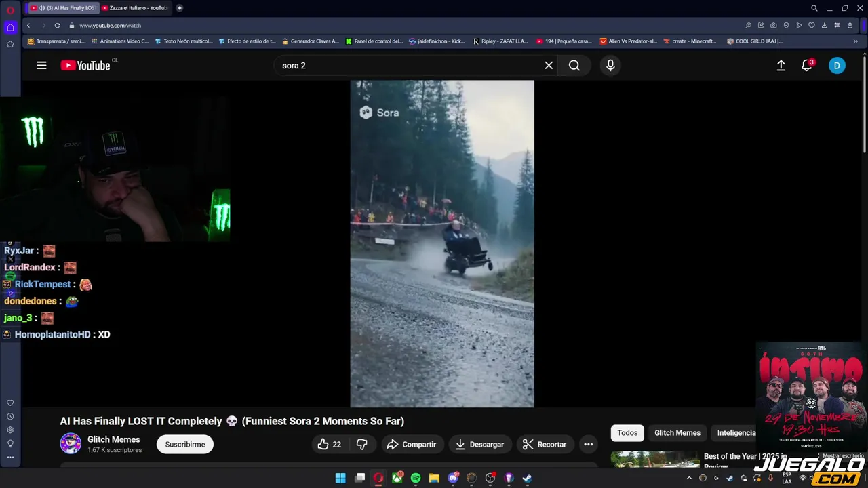868x488 pixels.
Task: Go to the YouTube home logo
Action: (x=85, y=66)
